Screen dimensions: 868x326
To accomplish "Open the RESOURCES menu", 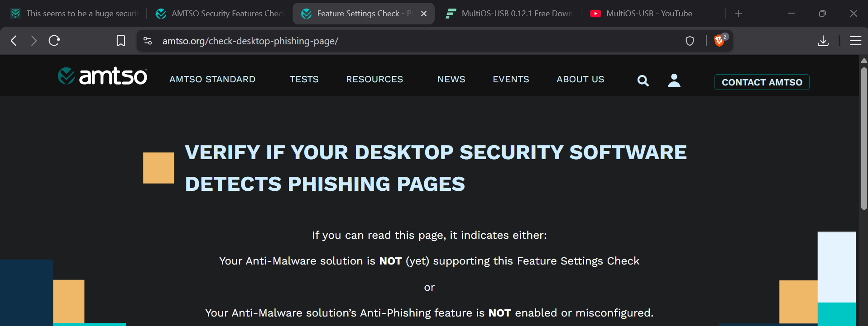I will click(x=374, y=79).
